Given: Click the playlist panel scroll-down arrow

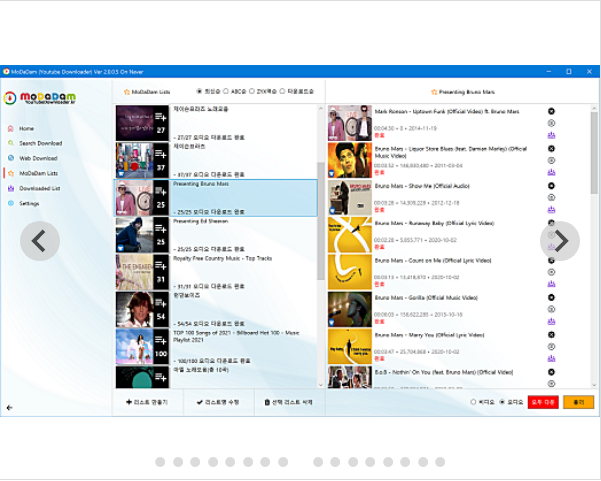Looking at the screenshot, I should (x=321, y=384).
